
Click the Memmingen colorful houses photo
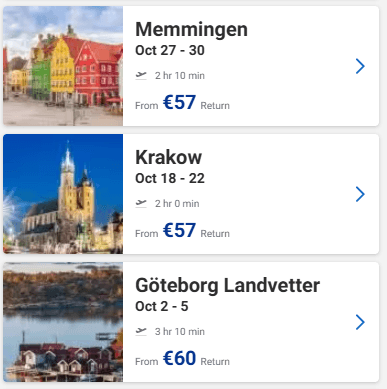[63, 66]
